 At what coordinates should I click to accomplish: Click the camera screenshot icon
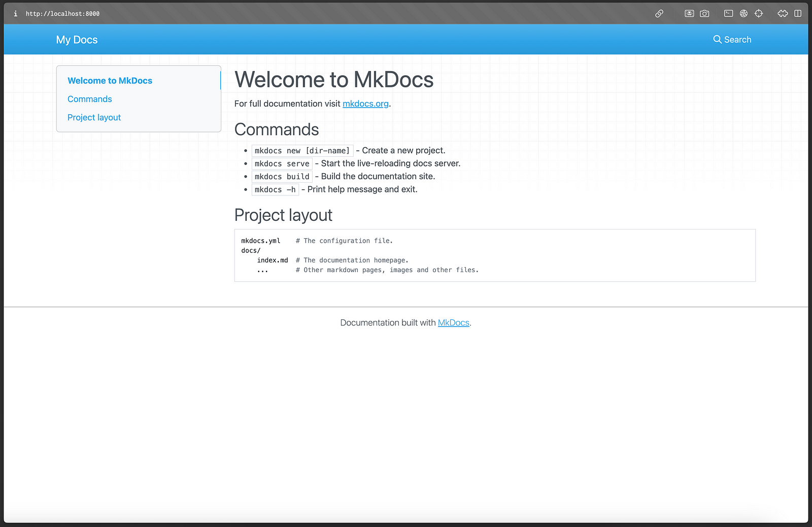(704, 14)
